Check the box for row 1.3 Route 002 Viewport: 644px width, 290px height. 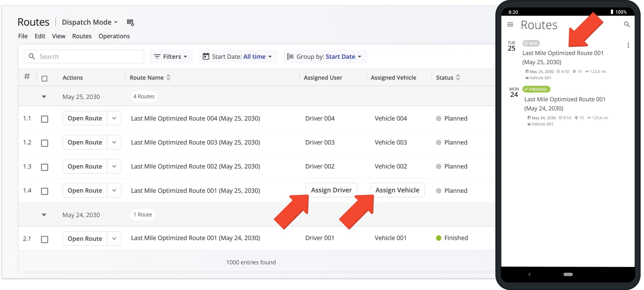click(x=44, y=167)
